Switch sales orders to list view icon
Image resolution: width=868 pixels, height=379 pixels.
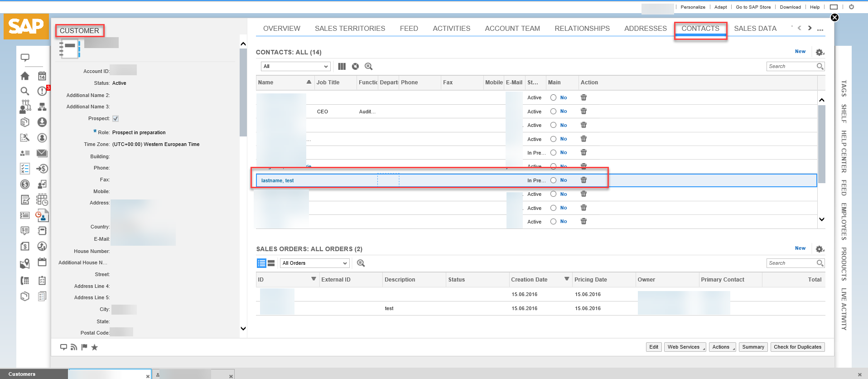[x=261, y=263]
